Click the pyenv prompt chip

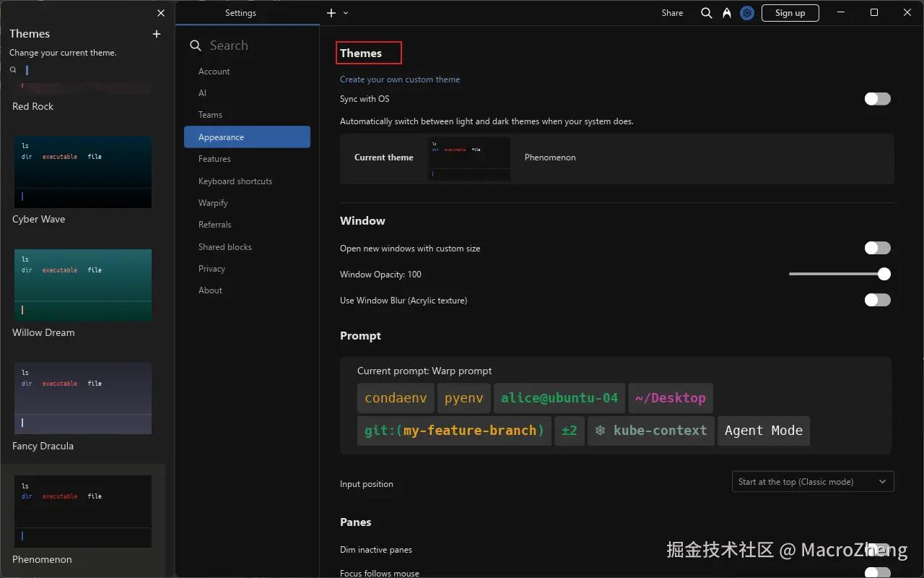464,398
